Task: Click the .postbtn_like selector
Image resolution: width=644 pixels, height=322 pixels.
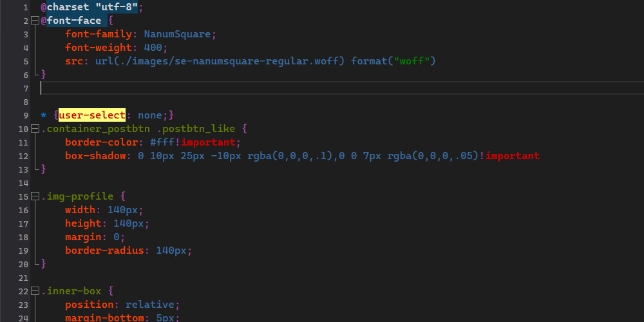Action: point(196,129)
